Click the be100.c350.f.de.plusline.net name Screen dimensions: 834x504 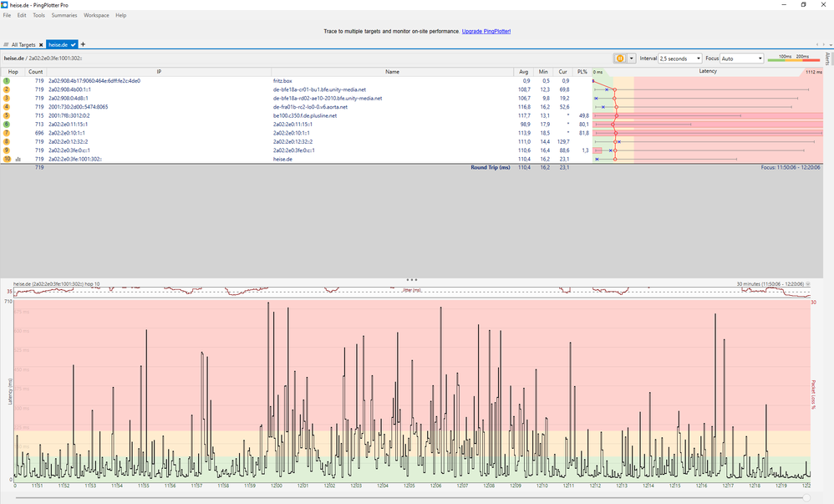click(305, 115)
